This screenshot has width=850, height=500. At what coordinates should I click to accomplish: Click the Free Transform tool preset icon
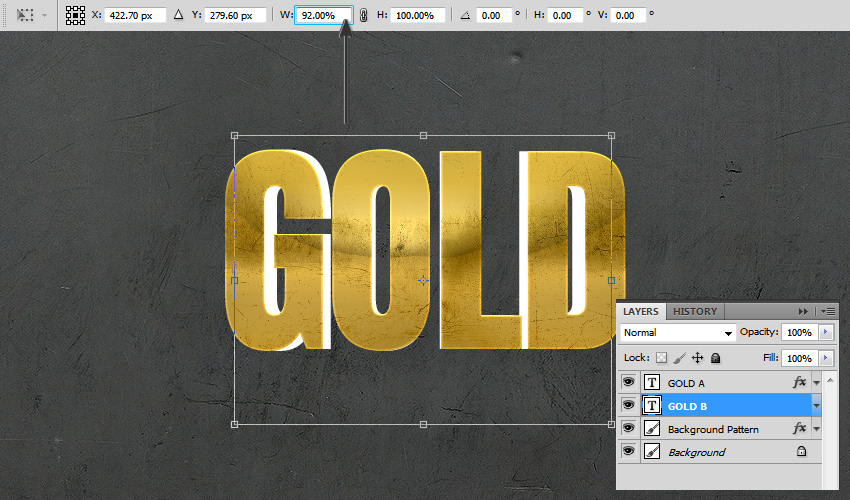coord(24,15)
